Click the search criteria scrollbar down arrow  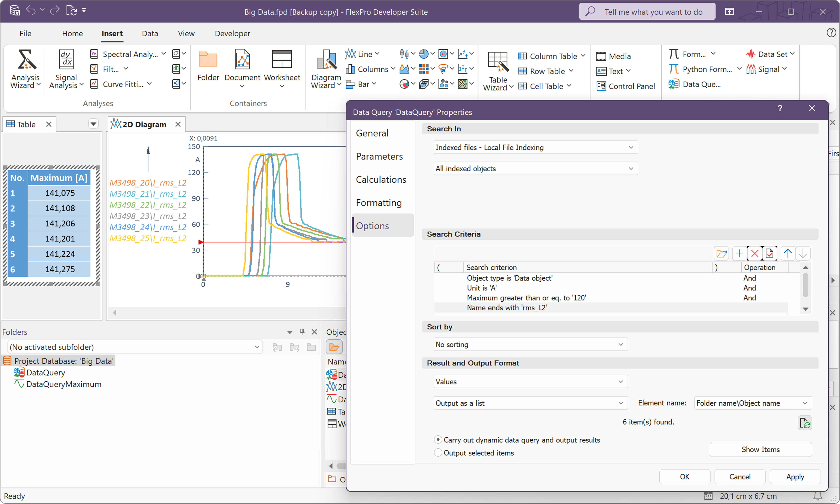(x=805, y=309)
